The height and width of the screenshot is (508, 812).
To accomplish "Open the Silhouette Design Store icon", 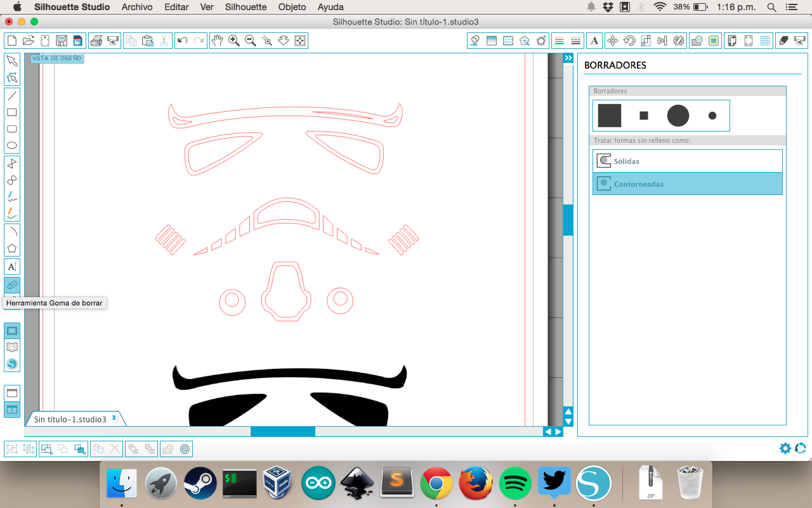I will coord(11,364).
